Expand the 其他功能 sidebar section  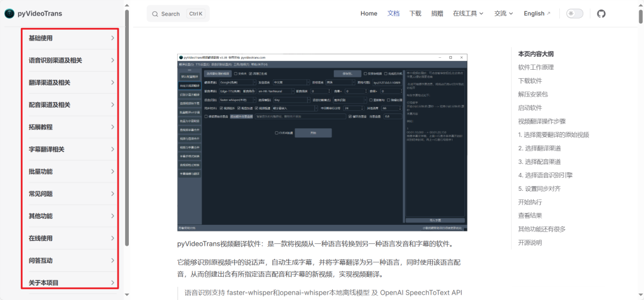[x=72, y=216]
